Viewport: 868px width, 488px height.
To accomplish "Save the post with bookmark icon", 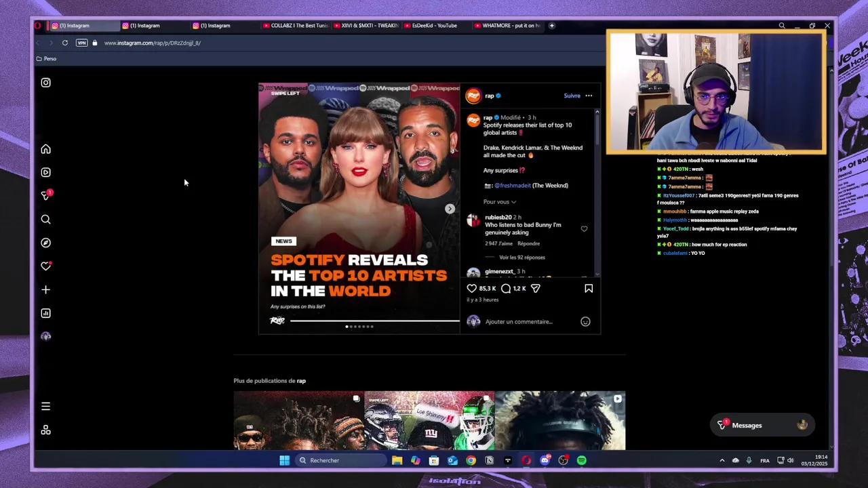I will coord(589,289).
